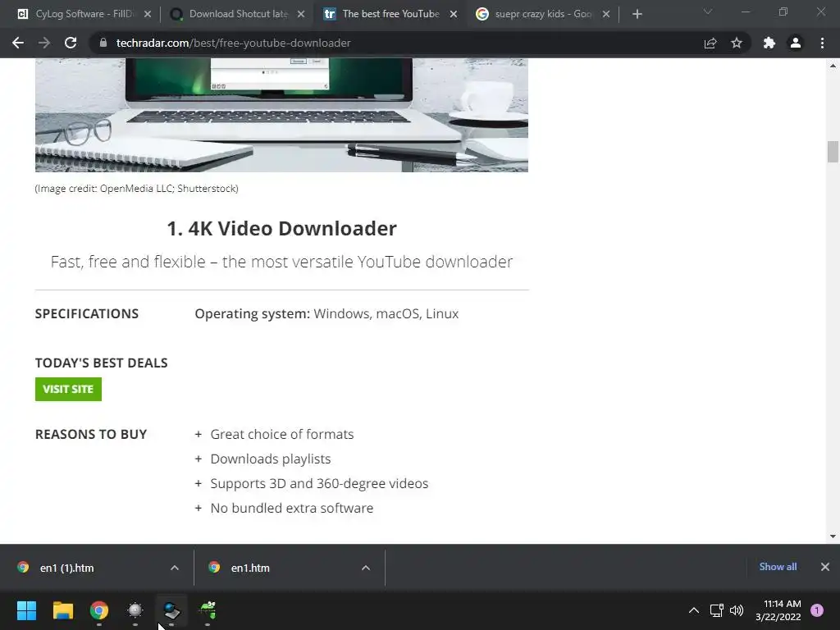The width and height of the screenshot is (840, 630).
Task: Click 'No bundled extra software' text
Action: [291, 508]
